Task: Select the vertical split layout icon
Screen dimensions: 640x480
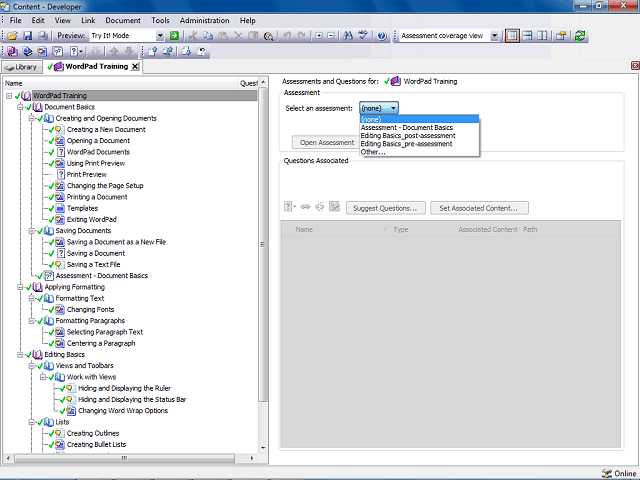Action: (x=542, y=36)
